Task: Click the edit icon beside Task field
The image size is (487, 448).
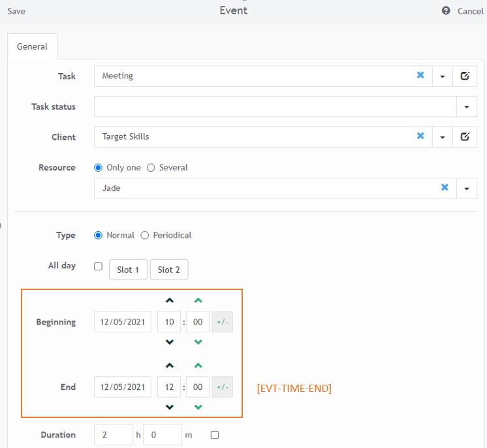Action: (465, 76)
